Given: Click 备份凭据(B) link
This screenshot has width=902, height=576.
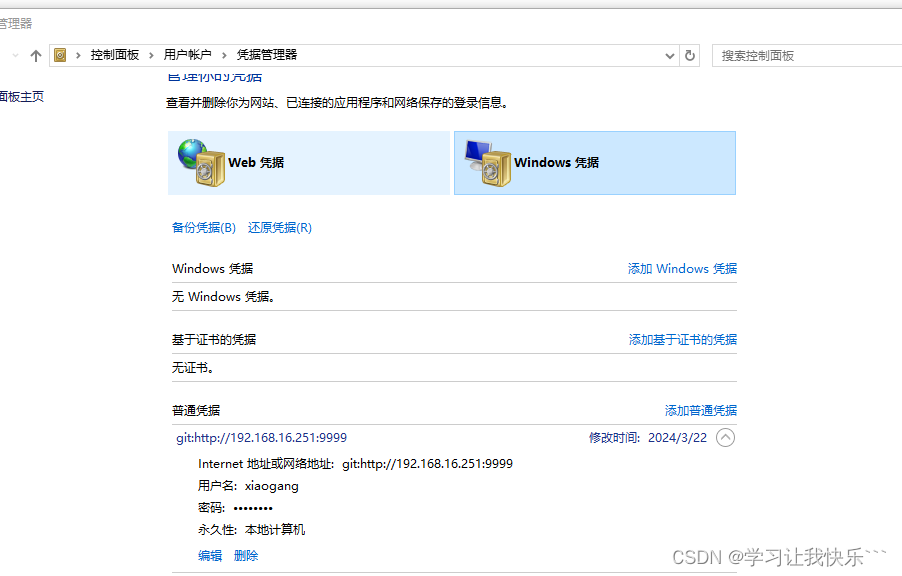Looking at the screenshot, I should pos(204,228).
